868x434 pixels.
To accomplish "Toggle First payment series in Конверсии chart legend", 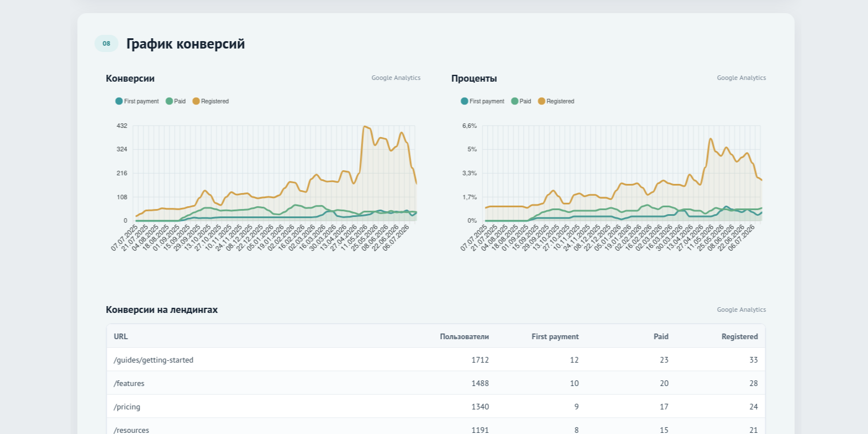I will pos(137,101).
